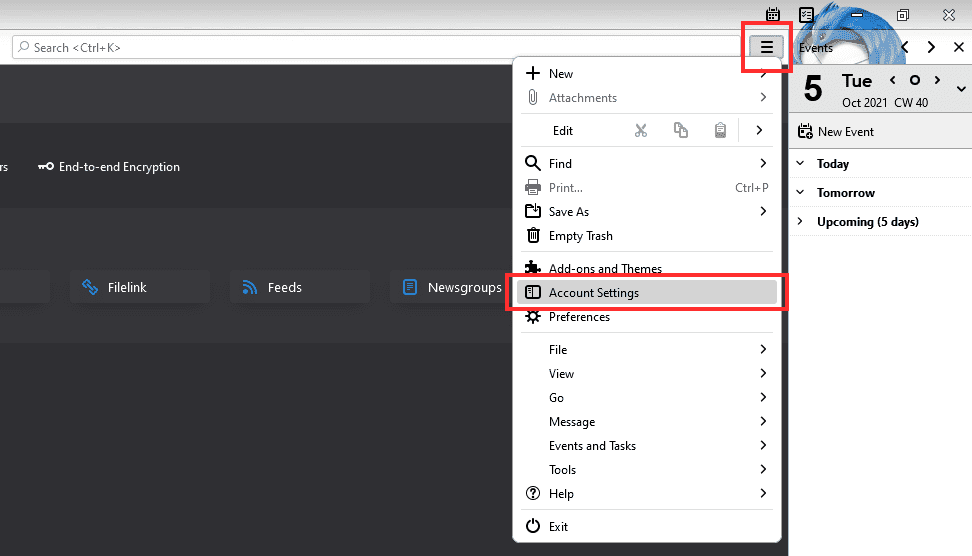
Task: Click the Filelink button
Action: [140, 287]
